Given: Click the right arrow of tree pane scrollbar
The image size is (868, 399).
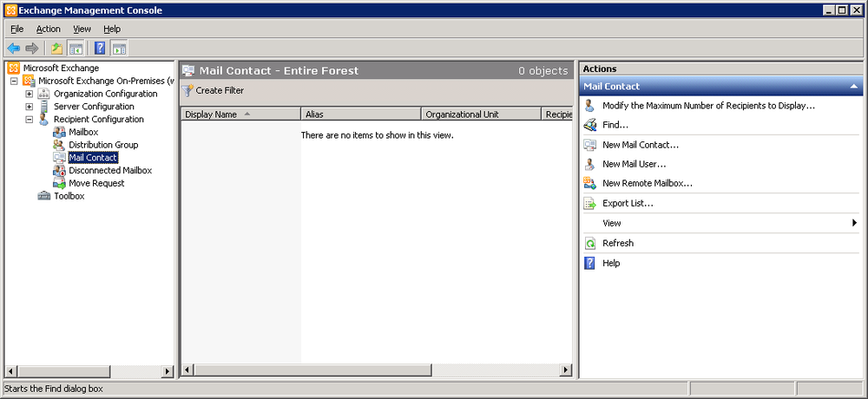Looking at the screenshot, I should click(x=168, y=371).
